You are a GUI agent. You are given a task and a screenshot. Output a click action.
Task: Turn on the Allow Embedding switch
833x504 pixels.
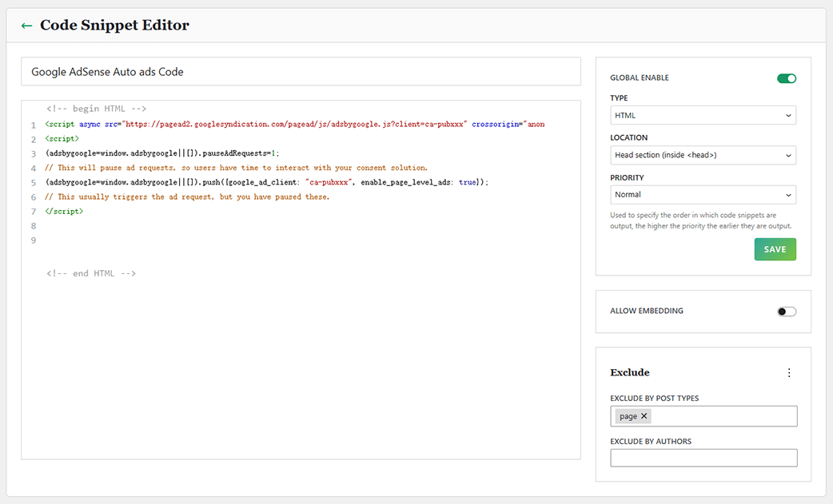[787, 312]
